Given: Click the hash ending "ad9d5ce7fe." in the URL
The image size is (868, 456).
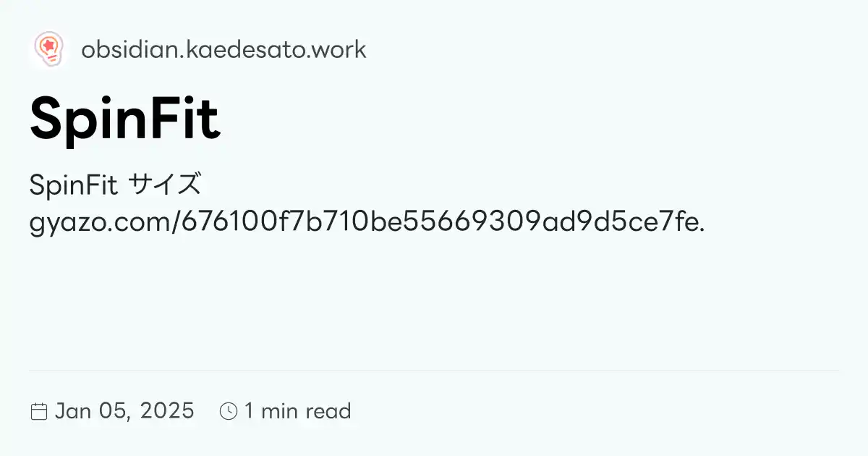Looking at the screenshot, I should (x=626, y=223).
